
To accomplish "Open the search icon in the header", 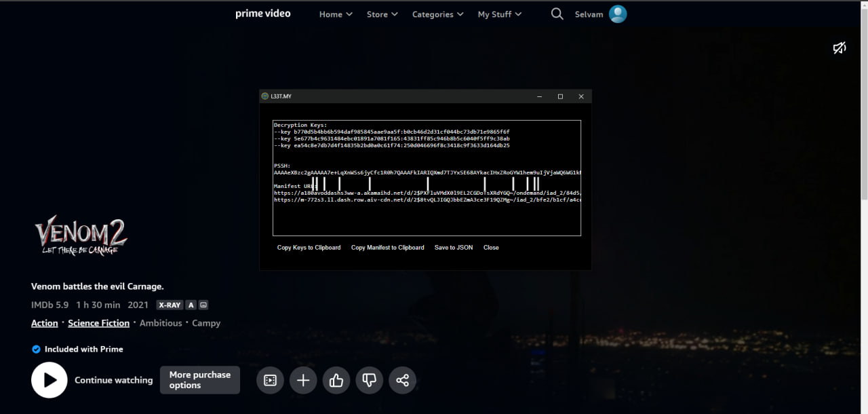I will [x=557, y=14].
